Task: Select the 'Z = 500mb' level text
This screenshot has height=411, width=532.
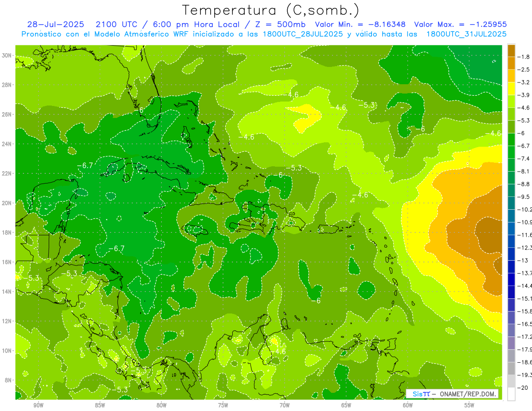Action: point(279,24)
